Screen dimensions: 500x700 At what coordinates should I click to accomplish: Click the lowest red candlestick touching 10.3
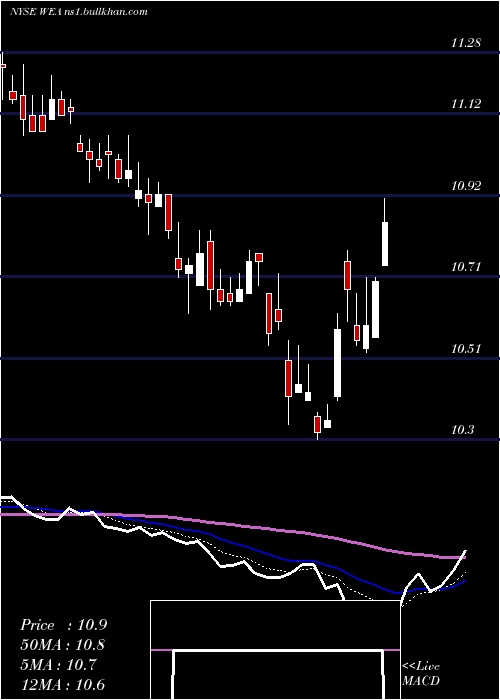pyautogui.click(x=317, y=425)
